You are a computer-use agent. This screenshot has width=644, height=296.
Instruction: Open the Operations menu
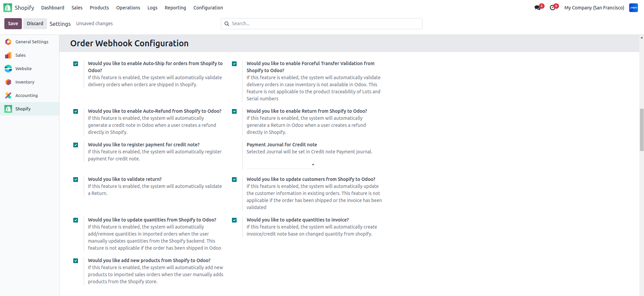coord(128,8)
